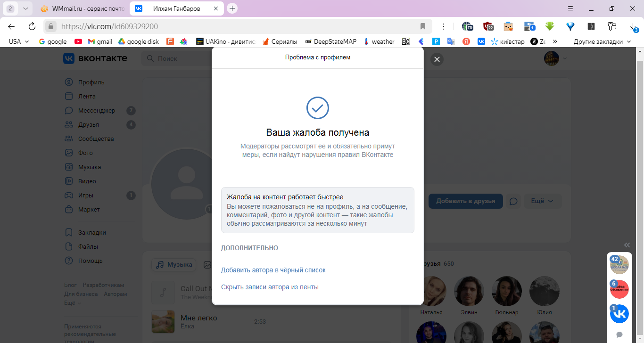
Task: Click the 'Call Out' track thumbnail
Action: (163, 293)
